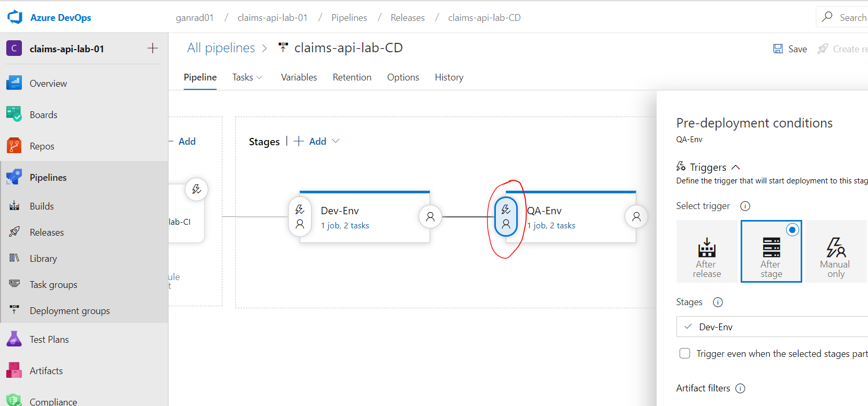Viewport: 868px width, 406px height.
Task: Open the Tasks tab dropdown
Action: (x=247, y=77)
